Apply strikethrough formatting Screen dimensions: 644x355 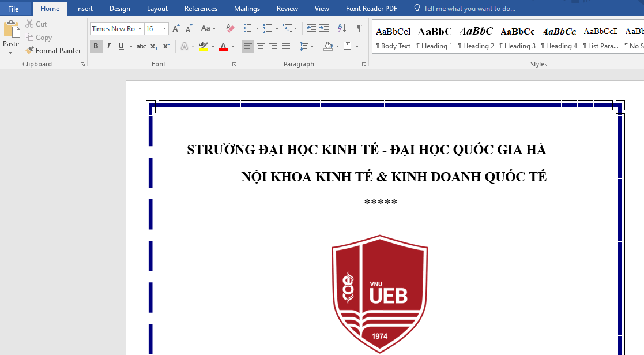tap(141, 47)
